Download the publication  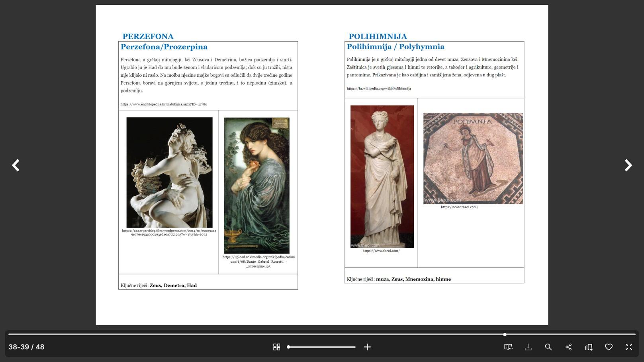pyautogui.click(x=528, y=347)
